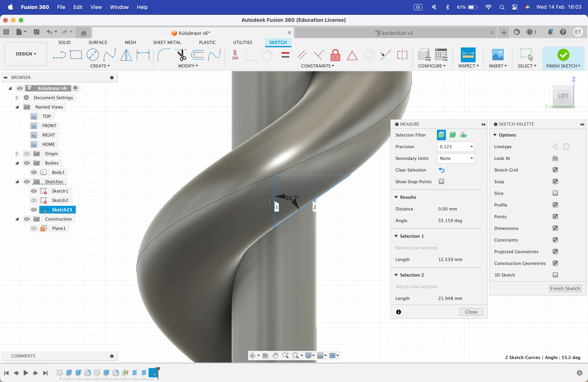588x382 pixels.
Task: Select the Line sketch tool
Action: tap(59, 55)
